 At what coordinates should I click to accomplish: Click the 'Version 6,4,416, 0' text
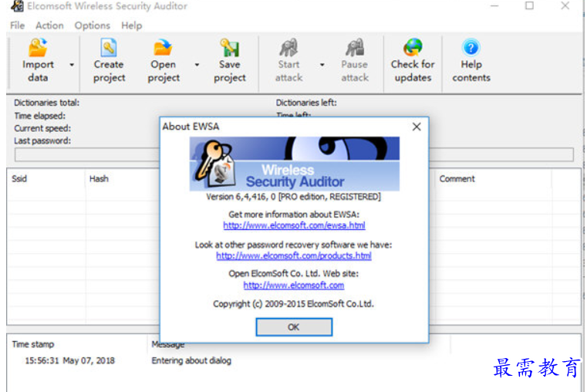click(x=241, y=197)
